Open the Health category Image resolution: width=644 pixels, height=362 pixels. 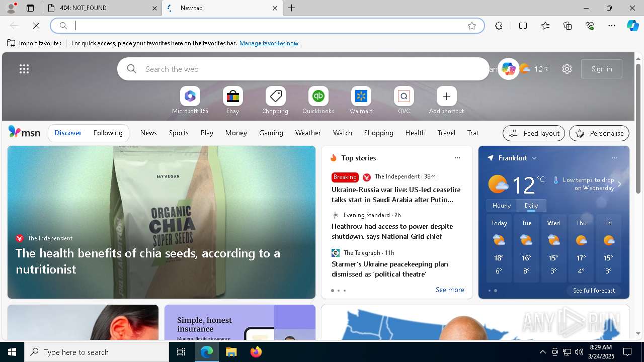(415, 133)
